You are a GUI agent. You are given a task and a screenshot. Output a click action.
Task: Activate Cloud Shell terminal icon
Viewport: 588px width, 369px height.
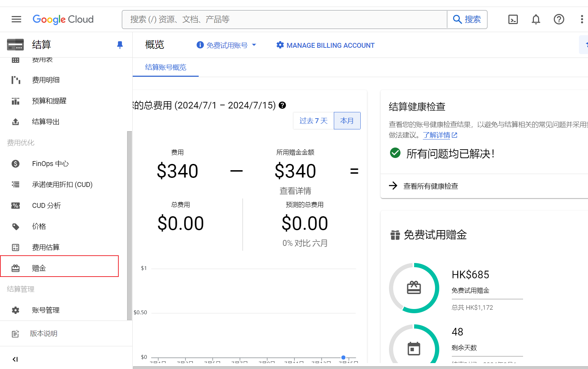(x=513, y=19)
